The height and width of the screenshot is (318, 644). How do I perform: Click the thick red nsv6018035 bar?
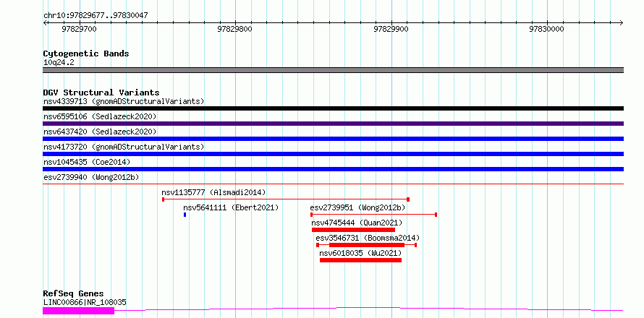pyautogui.click(x=360, y=260)
